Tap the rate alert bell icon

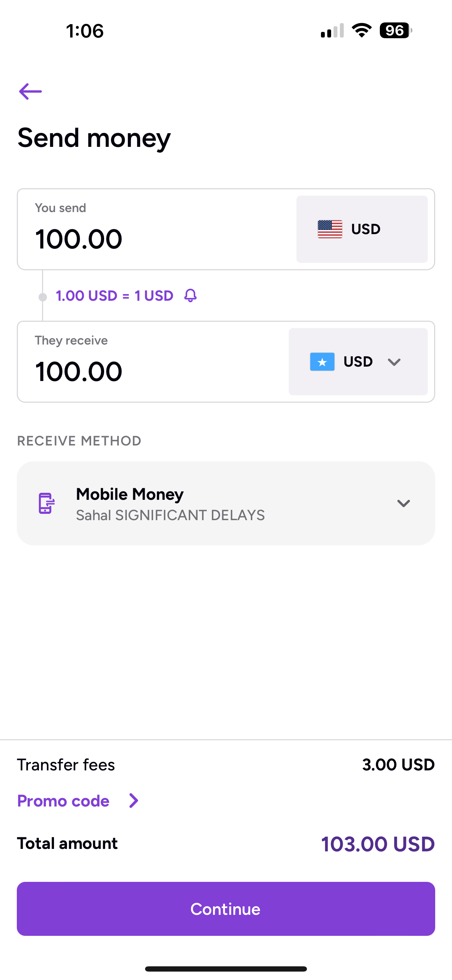coord(190,295)
